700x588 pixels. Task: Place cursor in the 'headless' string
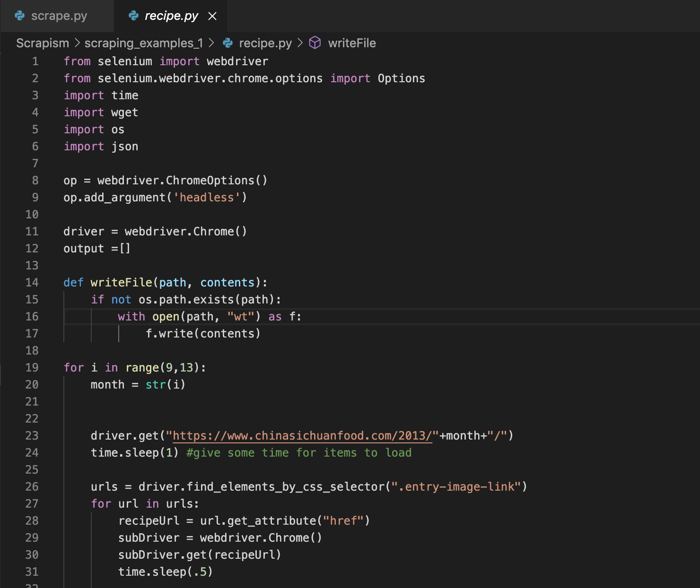[x=207, y=198]
